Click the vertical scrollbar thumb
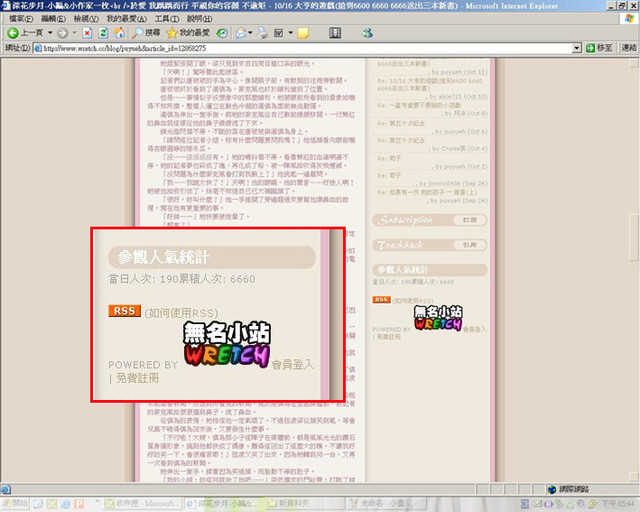Screen dimensions: 640x512 (x=633, y=238)
